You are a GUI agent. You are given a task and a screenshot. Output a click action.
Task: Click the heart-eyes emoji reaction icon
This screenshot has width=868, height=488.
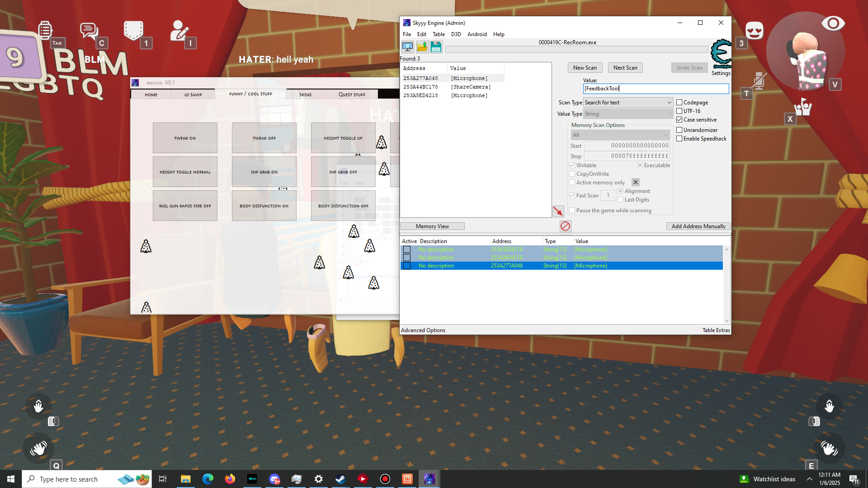point(754,31)
